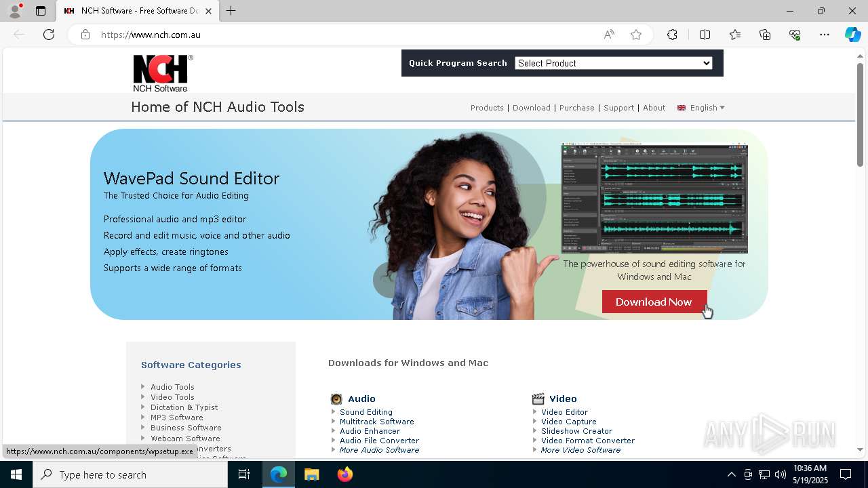Open the Audio heading link
Screen dimensions: 868x488
361,399
